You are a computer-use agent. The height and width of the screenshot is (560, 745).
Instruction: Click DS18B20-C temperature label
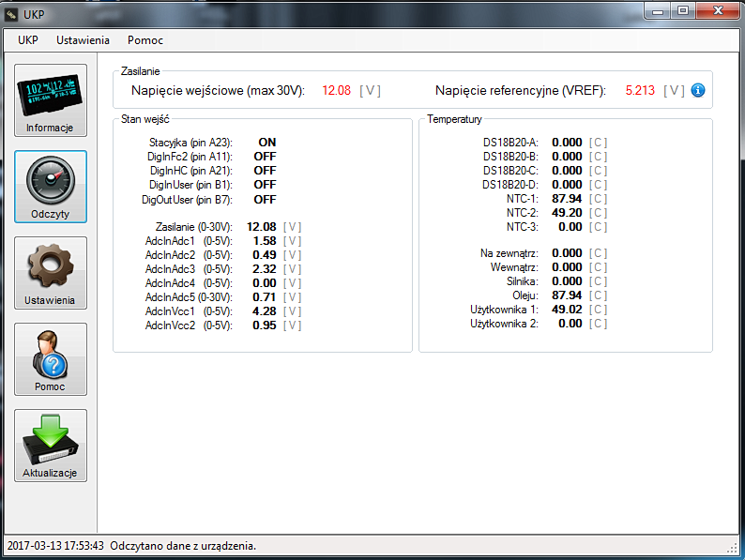[510, 171]
